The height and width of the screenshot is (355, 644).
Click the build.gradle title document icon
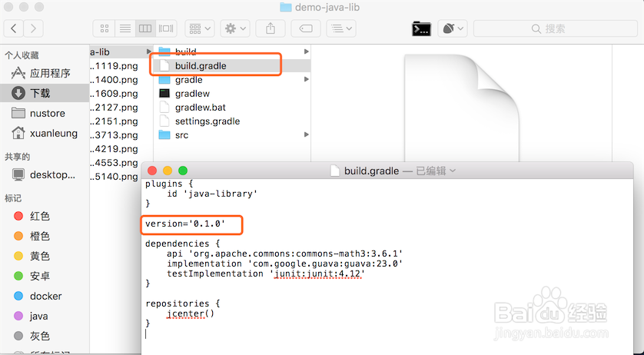335,171
